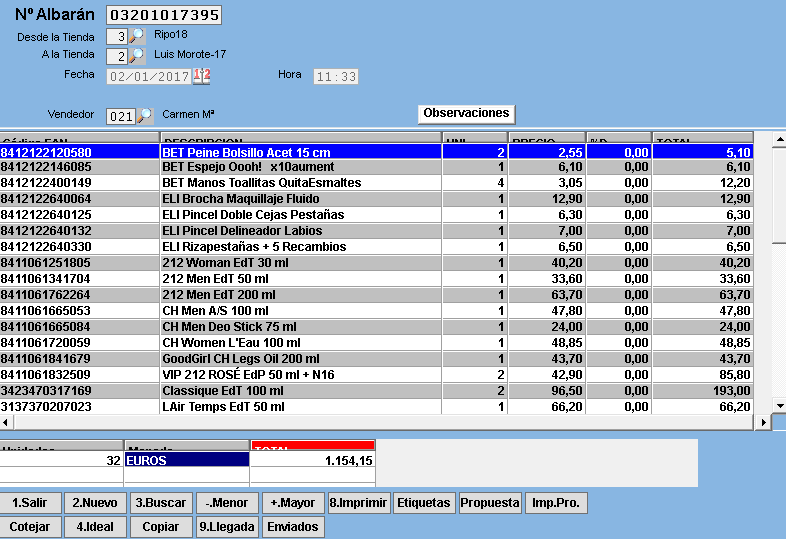Click the Nº Albarán number field
The image size is (786, 539).
click(x=164, y=15)
